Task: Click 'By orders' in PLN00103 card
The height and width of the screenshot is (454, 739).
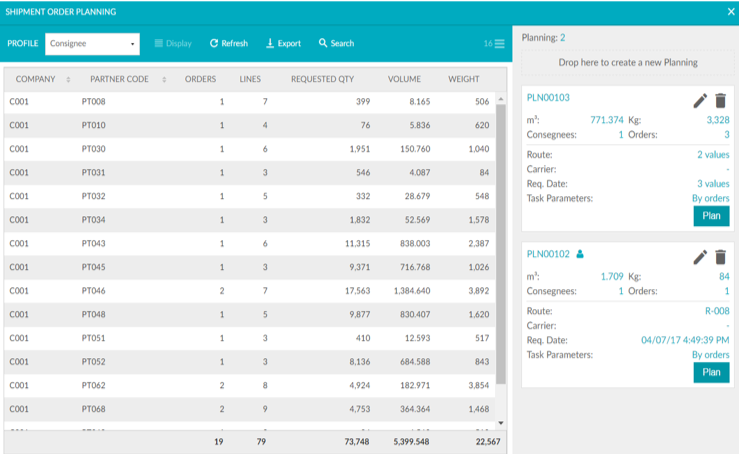Action: point(710,198)
